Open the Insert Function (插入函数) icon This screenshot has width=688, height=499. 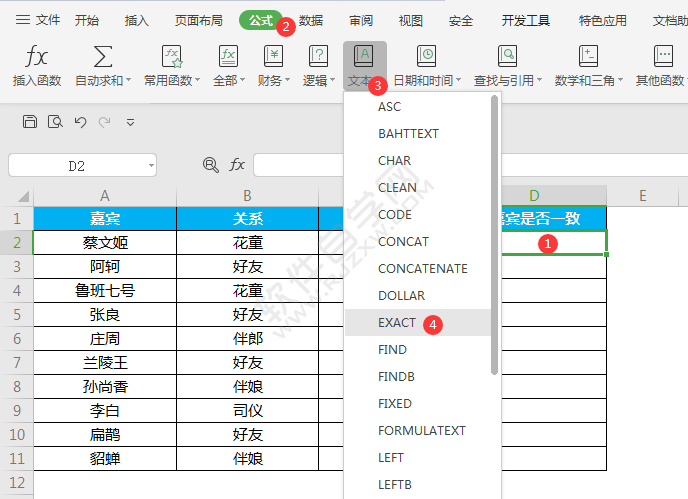(36, 56)
